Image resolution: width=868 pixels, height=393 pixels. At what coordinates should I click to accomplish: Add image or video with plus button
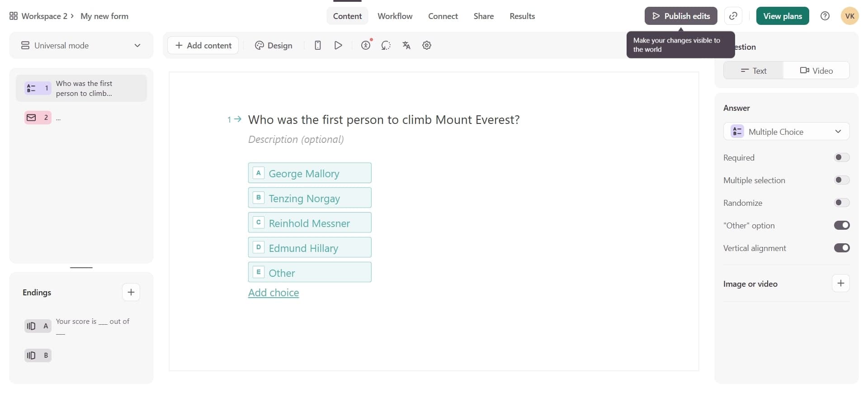(x=840, y=284)
